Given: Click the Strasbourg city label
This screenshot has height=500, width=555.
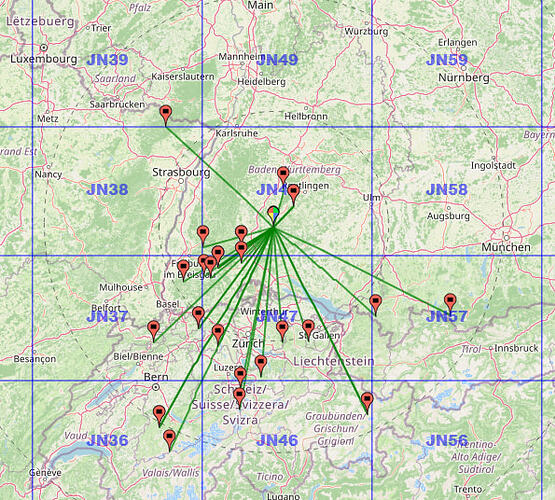Looking at the screenshot, I should coord(181,172).
